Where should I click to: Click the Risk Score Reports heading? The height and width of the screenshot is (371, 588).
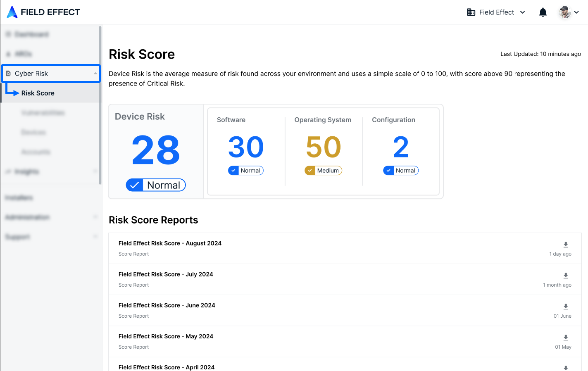[153, 220]
